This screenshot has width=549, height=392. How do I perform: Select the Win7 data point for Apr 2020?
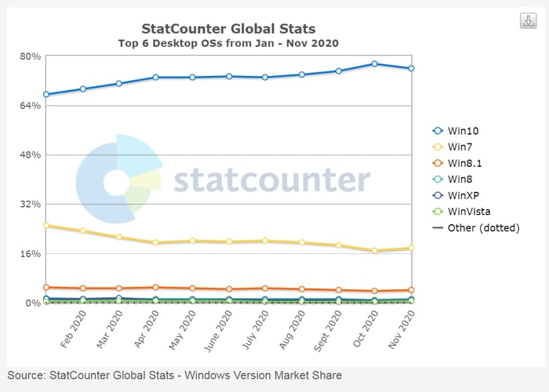click(x=155, y=242)
